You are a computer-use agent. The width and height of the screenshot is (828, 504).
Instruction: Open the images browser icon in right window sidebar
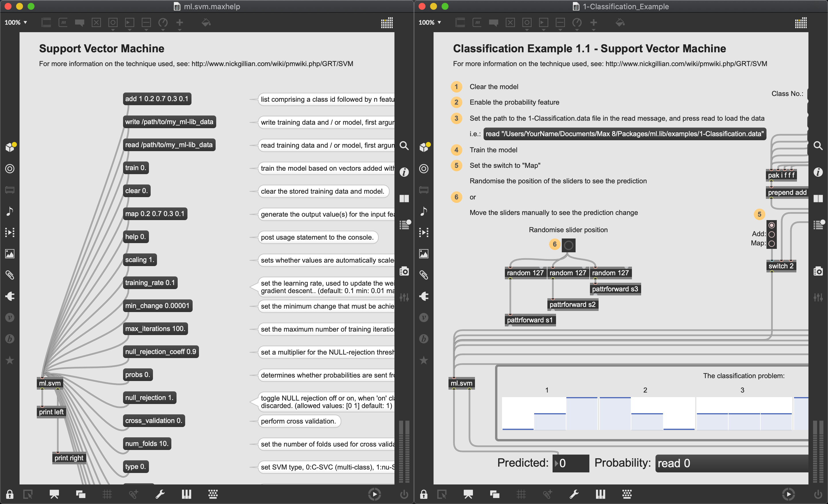424,254
